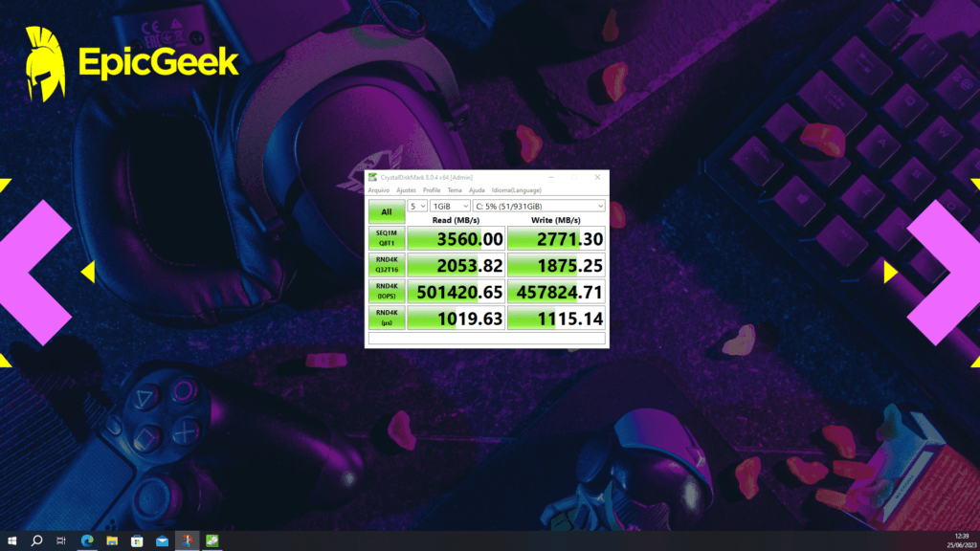Screen dimensions: 980x551
Task: Expand the C: 5% drive selection dropdown
Action: [x=540, y=206]
